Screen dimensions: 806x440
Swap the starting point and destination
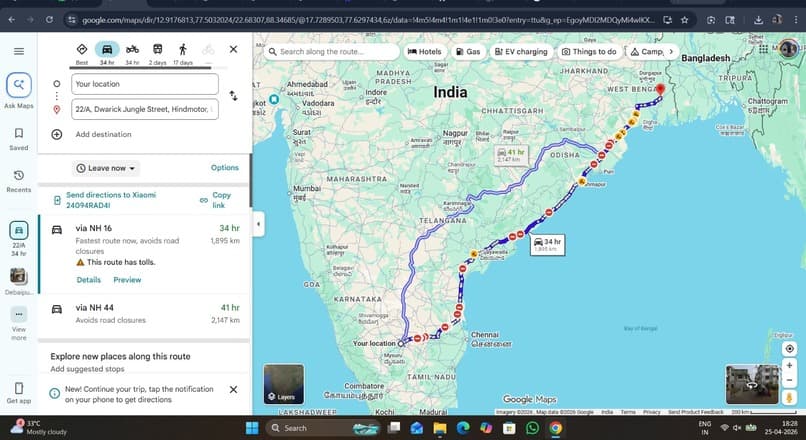(233, 96)
